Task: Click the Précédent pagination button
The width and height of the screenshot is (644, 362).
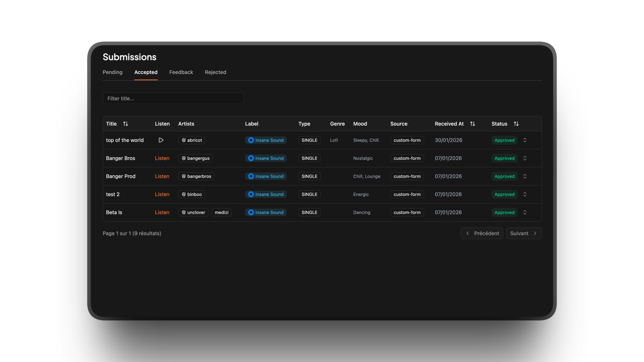Action: [482, 233]
